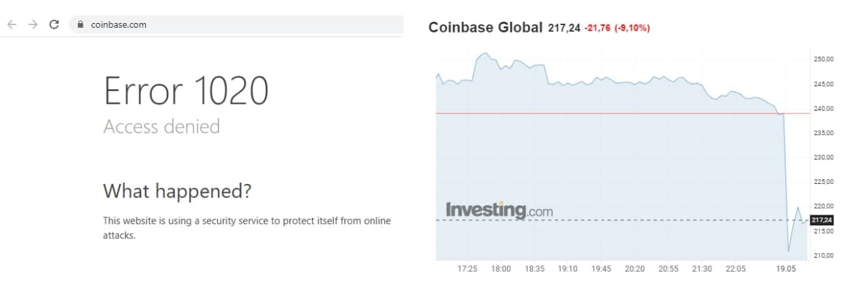
Task: Click the What happened? heading
Action: [x=177, y=191]
